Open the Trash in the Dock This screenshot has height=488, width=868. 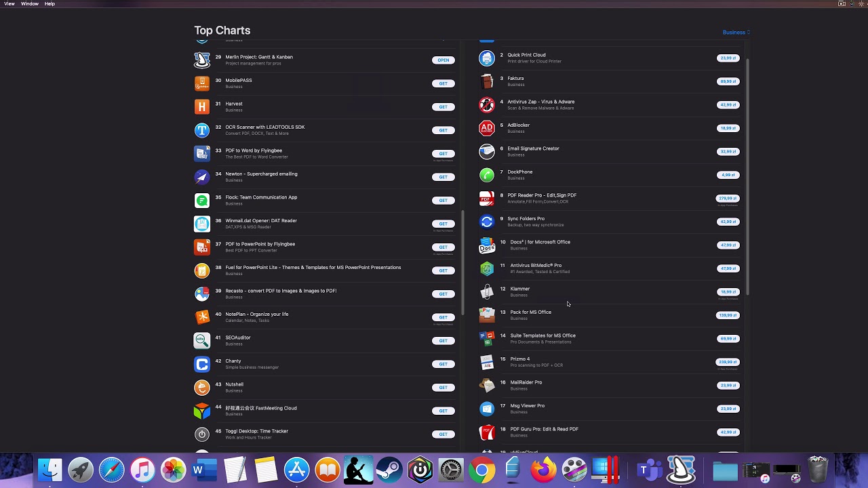click(x=818, y=470)
